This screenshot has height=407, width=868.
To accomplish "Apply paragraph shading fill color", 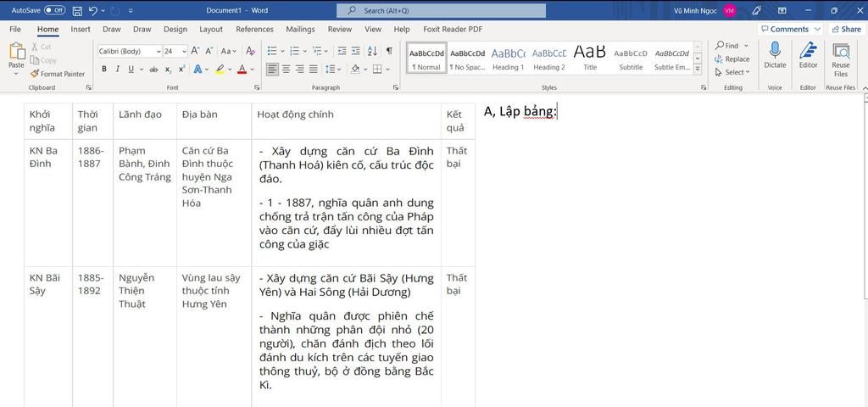I will click(355, 70).
